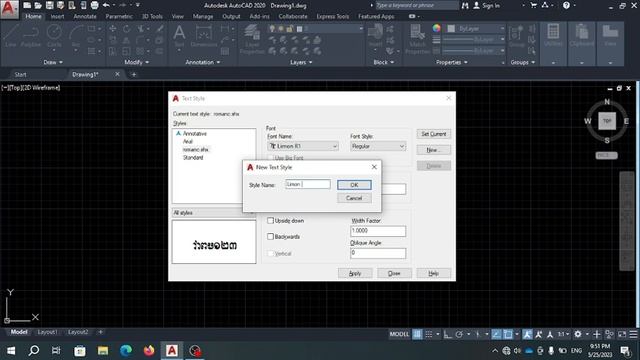Expand the Draw panel
This screenshot has height=360, width=640.
[53, 62]
